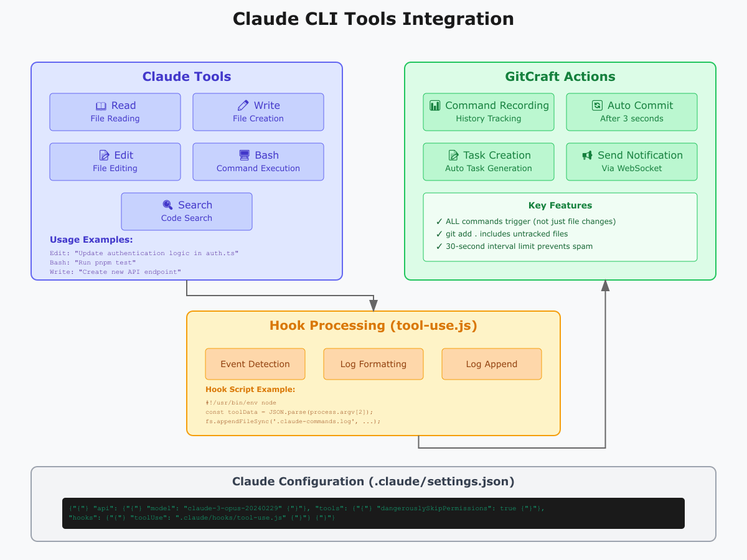Click the 'Run pnpm test' example line
747x560 pixels.
click(93, 263)
